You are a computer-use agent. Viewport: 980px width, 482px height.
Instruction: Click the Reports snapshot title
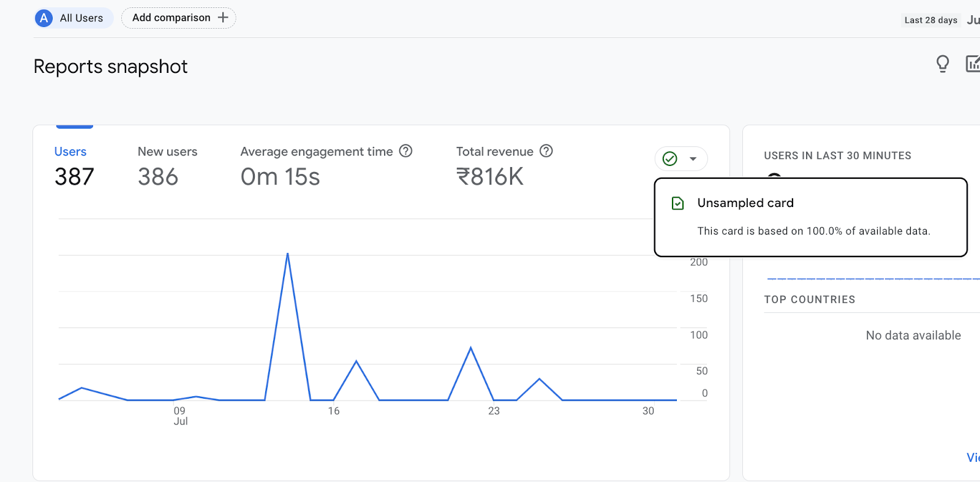(111, 66)
